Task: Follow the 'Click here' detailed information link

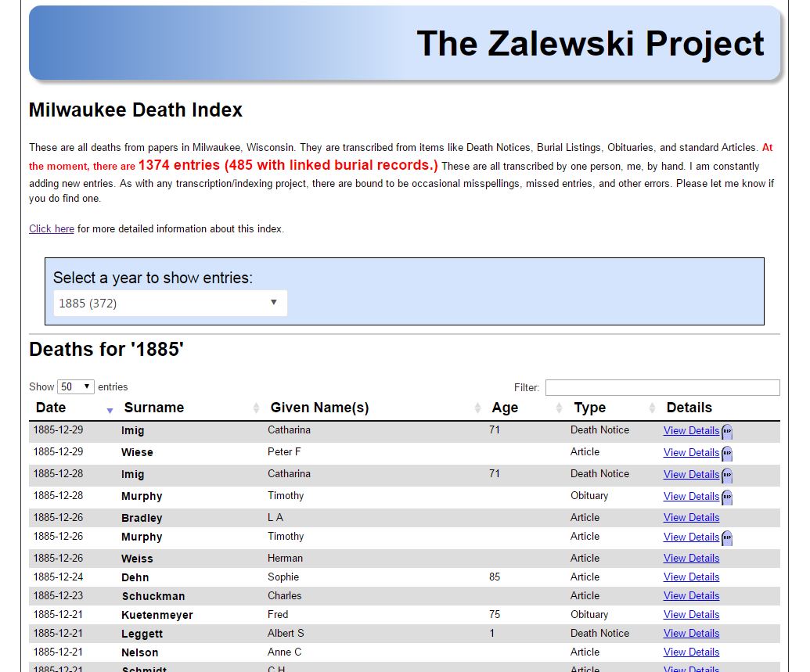Action: (x=52, y=229)
